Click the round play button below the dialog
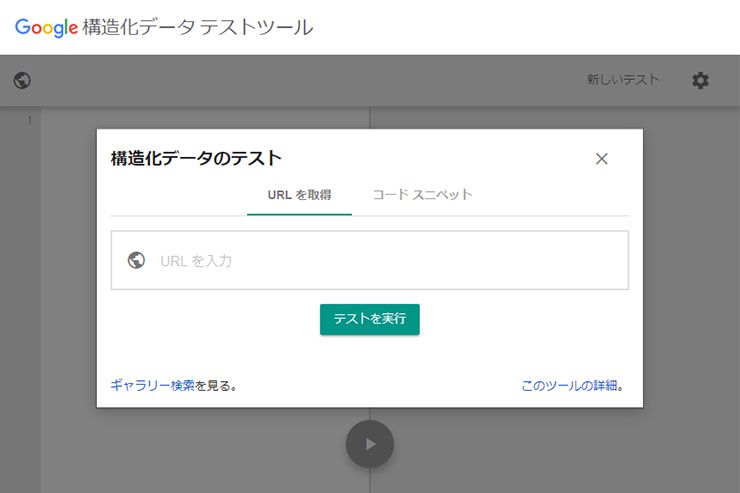 coord(370,444)
